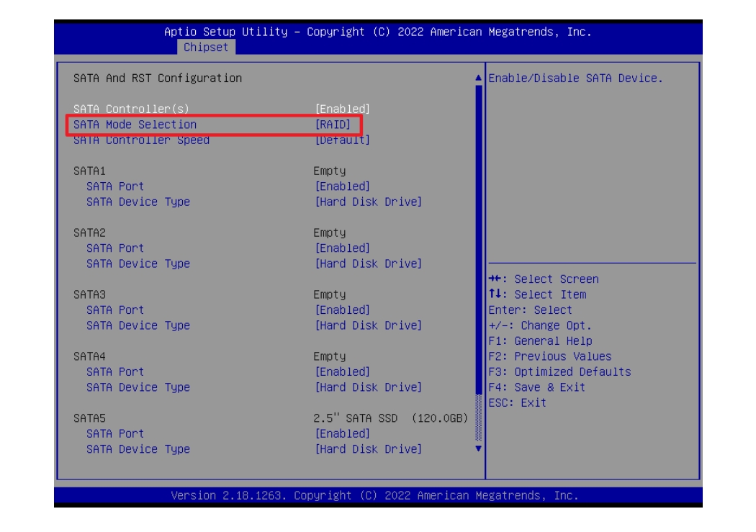
Task: Toggle SATA Controller(s) Enabled value
Action: pyautogui.click(x=343, y=109)
